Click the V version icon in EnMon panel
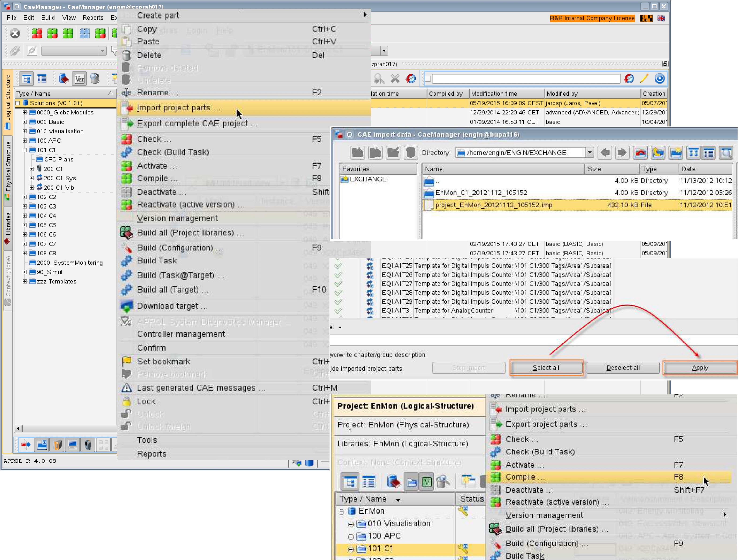The image size is (743, 560). tap(427, 482)
